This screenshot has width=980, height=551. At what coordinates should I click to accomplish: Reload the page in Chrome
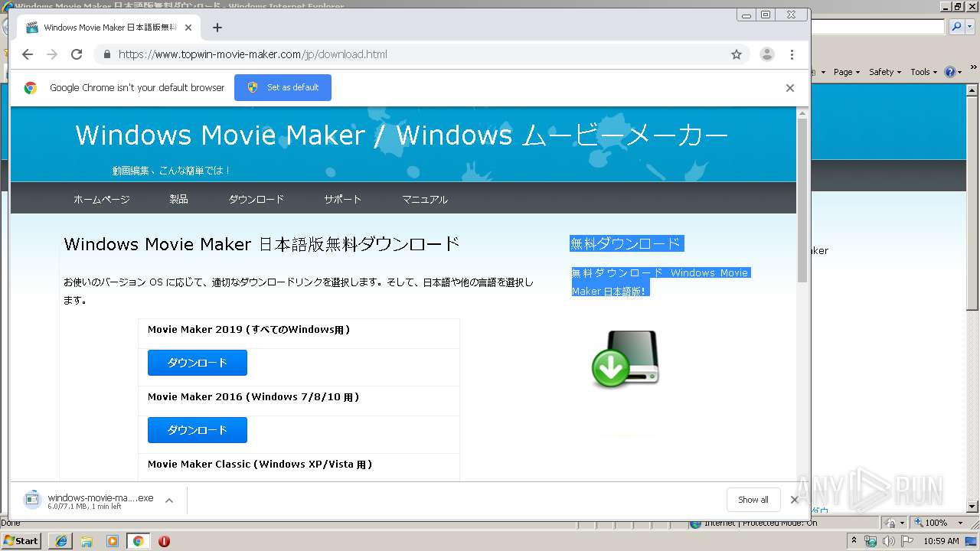[x=77, y=54]
